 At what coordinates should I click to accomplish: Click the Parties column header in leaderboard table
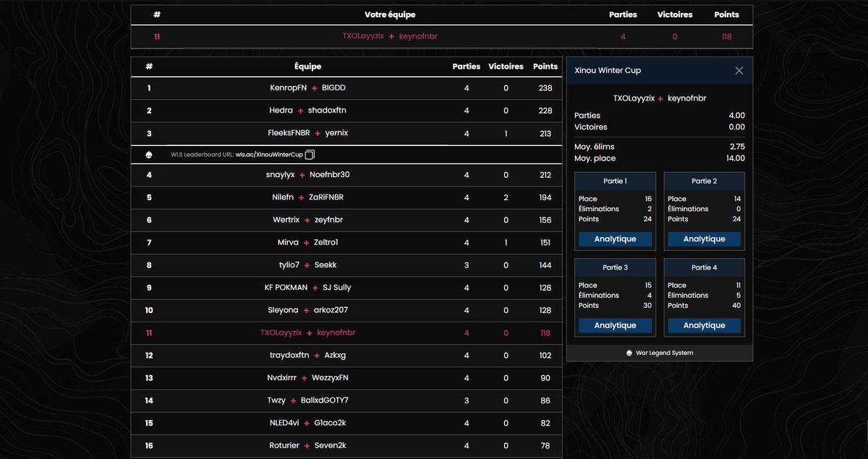coord(467,66)
